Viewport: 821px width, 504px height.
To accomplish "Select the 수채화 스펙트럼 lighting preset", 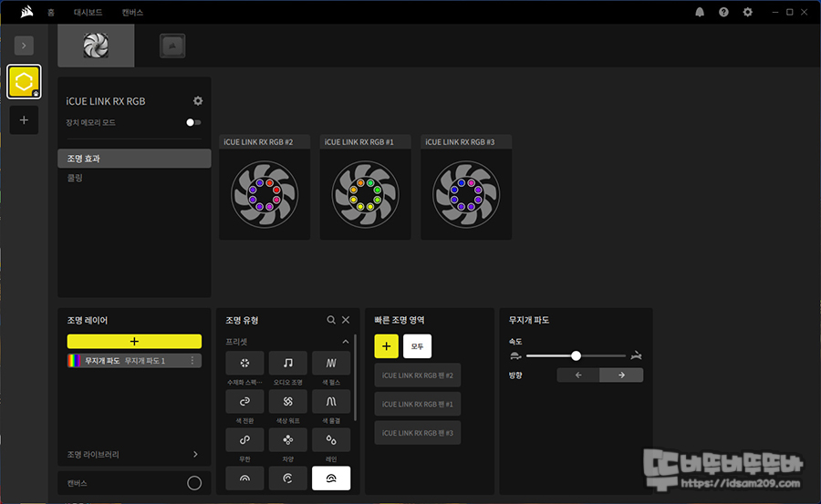I will point(244,363).
